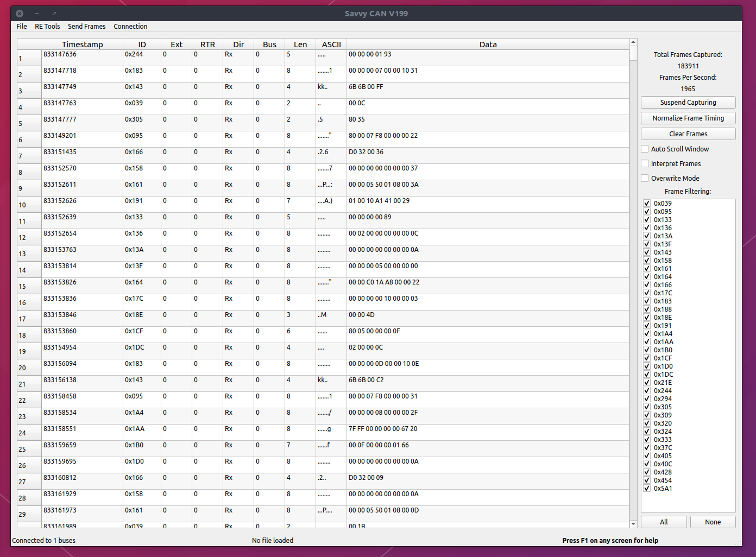This screenshot has height=557, width=756.
Task: Turn on Overwrite Mode
Action: click(645, 178)
